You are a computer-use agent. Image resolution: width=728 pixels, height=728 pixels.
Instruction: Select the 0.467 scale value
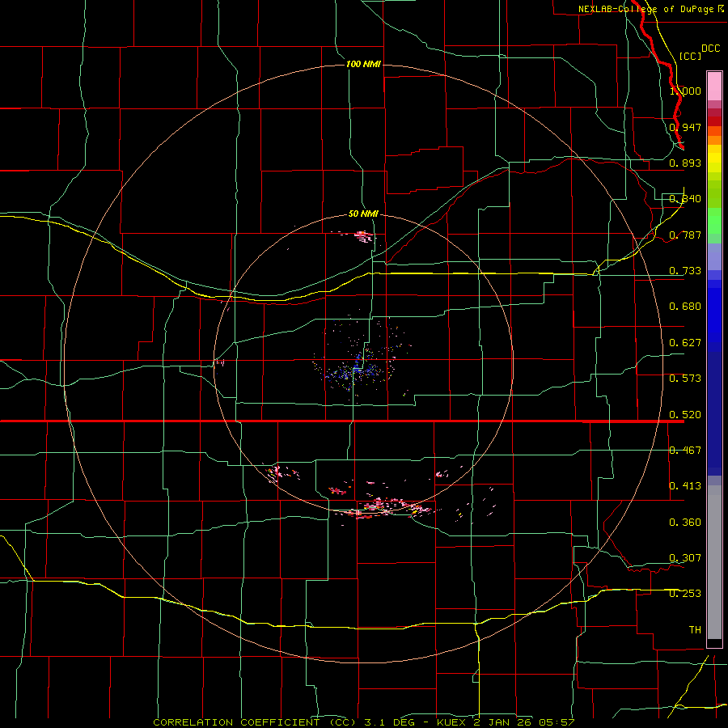click(685, 450)
